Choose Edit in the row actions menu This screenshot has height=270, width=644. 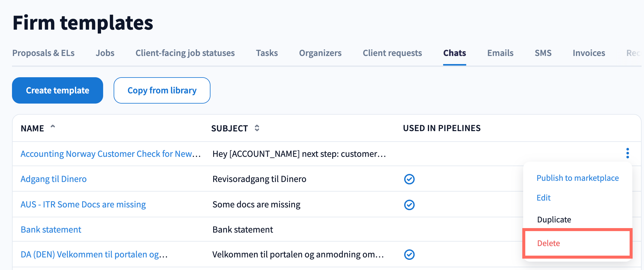543,198
